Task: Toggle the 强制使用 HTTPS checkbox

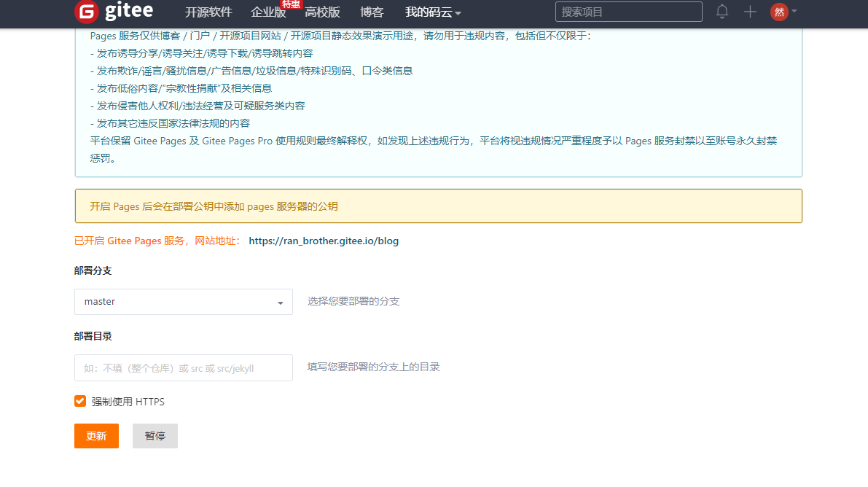Action: [x=80, y=401]
